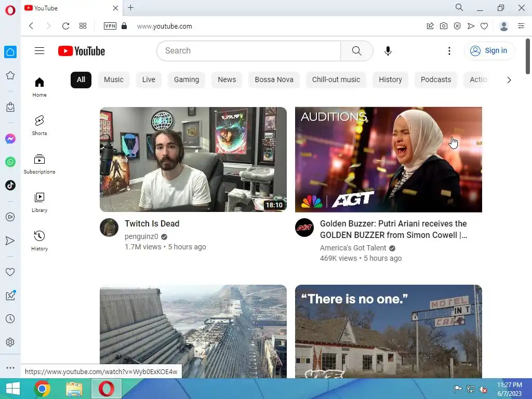
Task: Open Settings gear in Opera sidebar
Action: [10, 342]
